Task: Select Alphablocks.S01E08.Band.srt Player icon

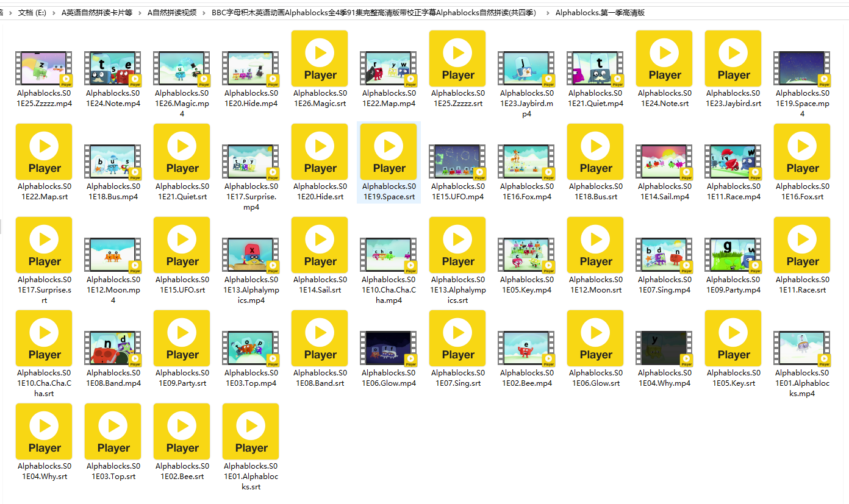Action: tap(320, 338)
